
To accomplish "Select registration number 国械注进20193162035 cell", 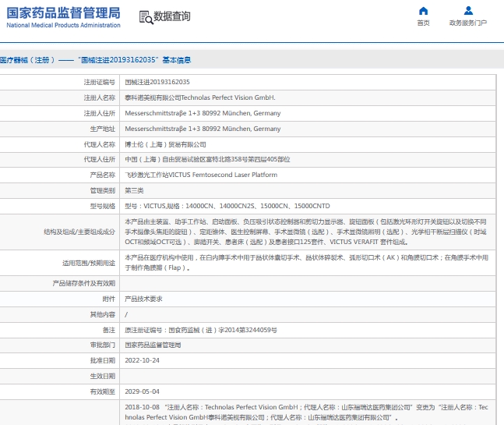I will tap(157, 82).
